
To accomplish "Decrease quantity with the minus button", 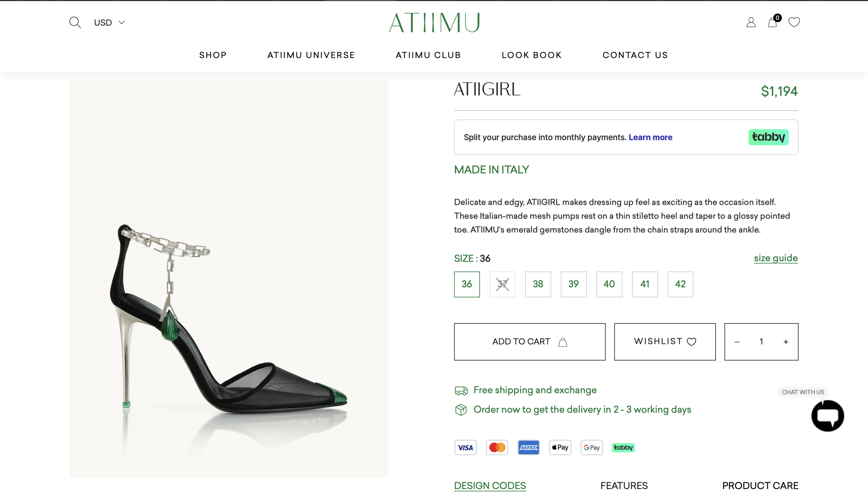I will (x=737, y=342).
